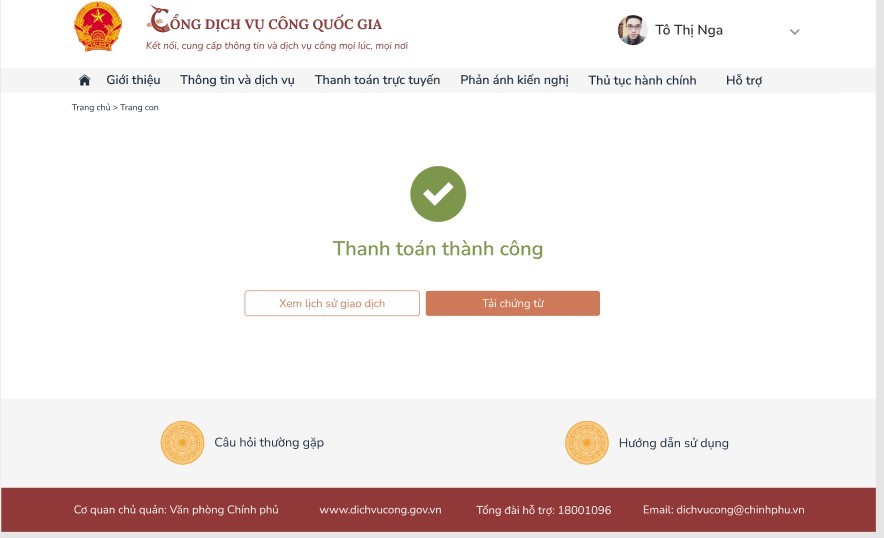The image size is (884, 538).
Task: Click the green success checkmark icon
Action: coord(438,194)
